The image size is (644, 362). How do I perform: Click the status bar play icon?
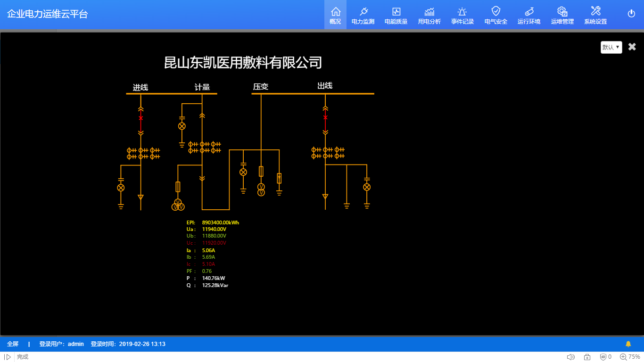[x=8, y=357]
